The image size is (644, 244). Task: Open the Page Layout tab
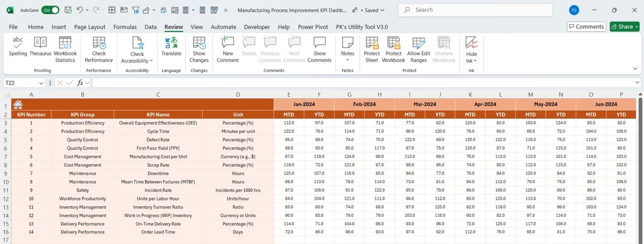(90, 27)
